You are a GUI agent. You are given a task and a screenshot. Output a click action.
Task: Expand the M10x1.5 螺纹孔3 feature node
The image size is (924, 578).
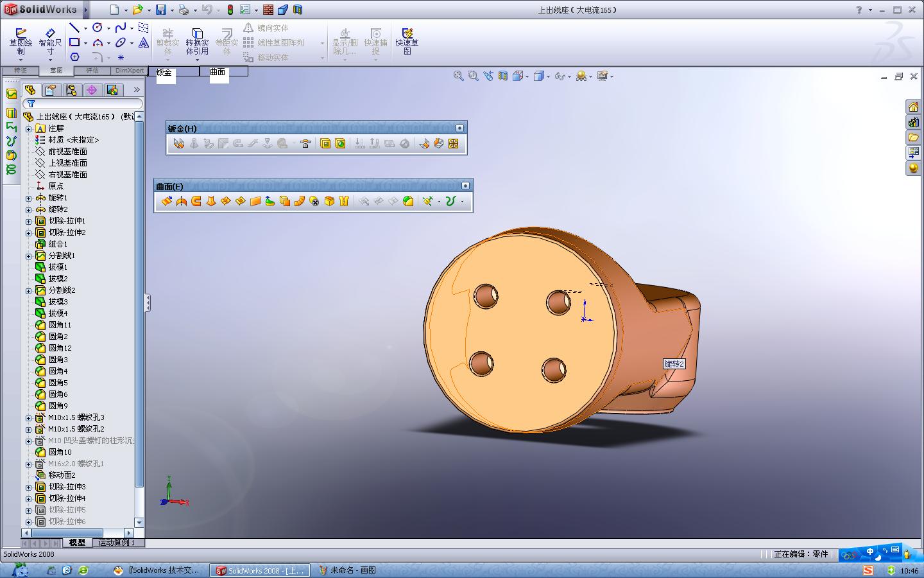click(x=28, y=417)
